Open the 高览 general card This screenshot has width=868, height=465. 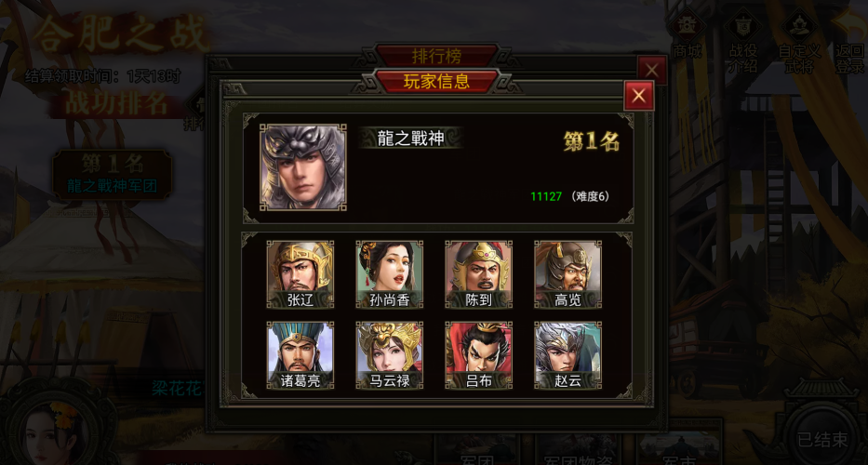tap(568, 274)
